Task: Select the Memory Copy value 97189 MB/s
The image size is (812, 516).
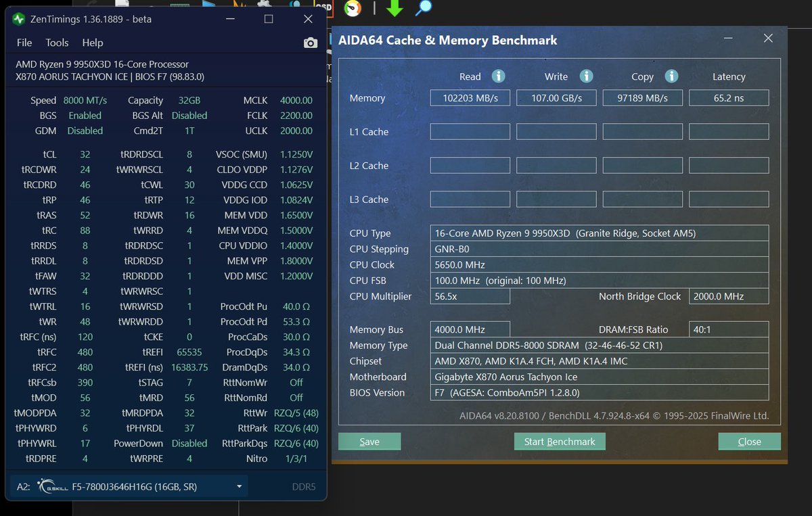Action: pyautogui.click(x=643, y=98)
